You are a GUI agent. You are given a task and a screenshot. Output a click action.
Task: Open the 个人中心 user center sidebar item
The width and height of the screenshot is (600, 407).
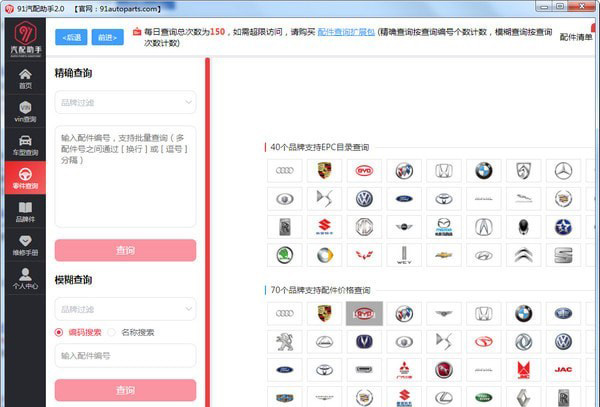pyautogui.click(x=25, y=278)
